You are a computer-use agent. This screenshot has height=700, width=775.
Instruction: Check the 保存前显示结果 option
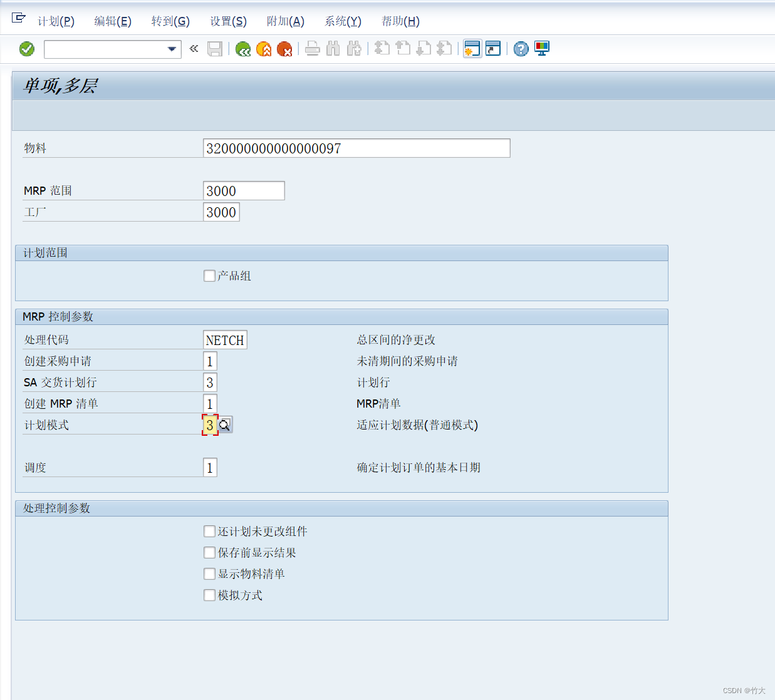pyautogui.click(x=209, y=552)
